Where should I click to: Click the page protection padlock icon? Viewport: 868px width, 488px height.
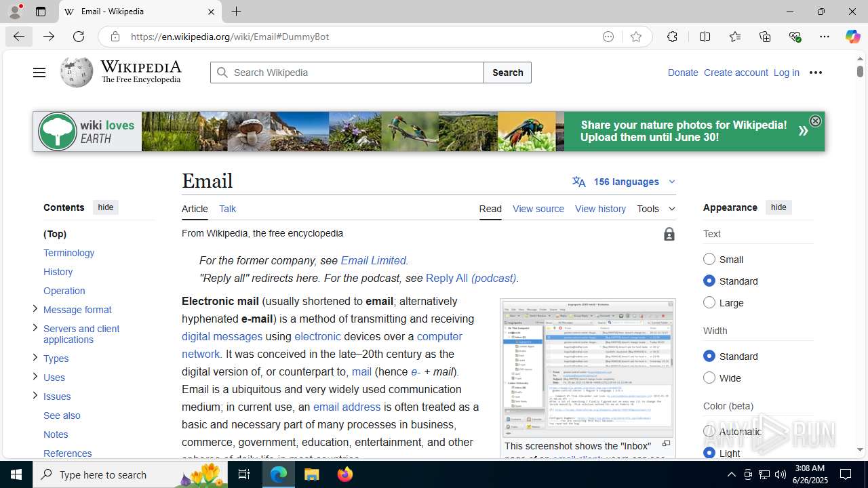[x=669, y=235]
